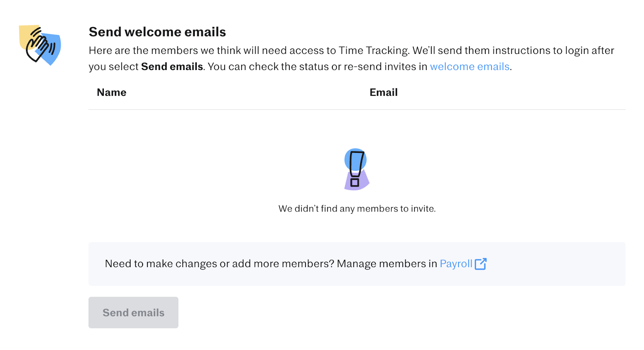This screenshot has width=644, height=350.
Task: Click the "Need to make changes" notice banner
Action: 357,264
